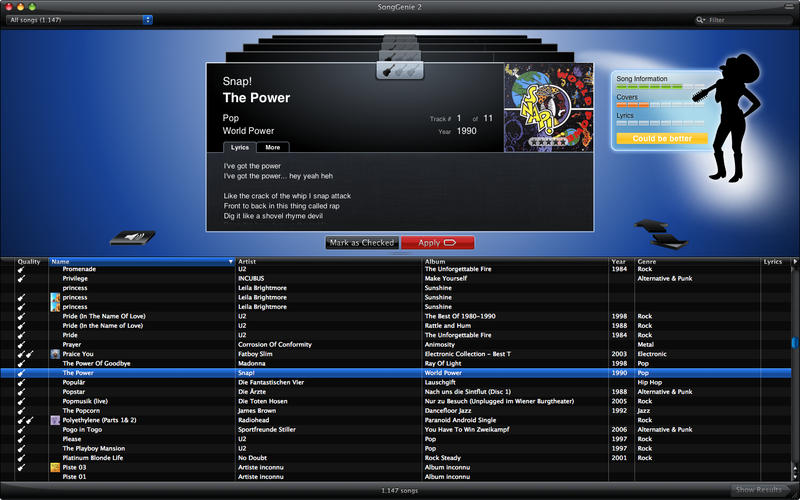This screenshot has width=800, height=500.
Task: Click the Show Results button
Action: click(762, 490)
